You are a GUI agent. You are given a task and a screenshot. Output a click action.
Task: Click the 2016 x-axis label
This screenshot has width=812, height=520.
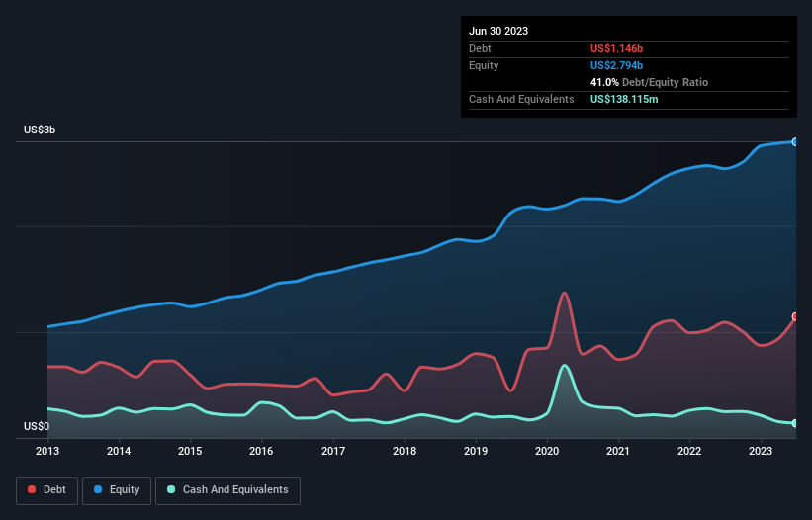click(261, 451)
